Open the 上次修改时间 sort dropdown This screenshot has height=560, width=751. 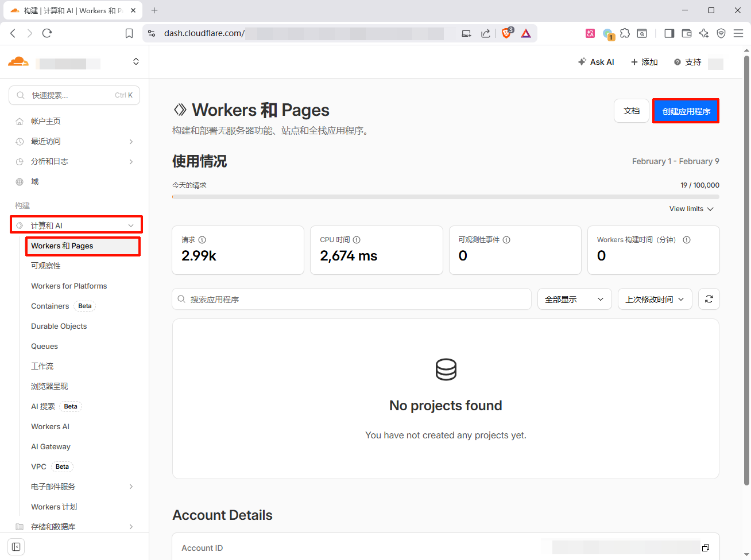[655, 299]
